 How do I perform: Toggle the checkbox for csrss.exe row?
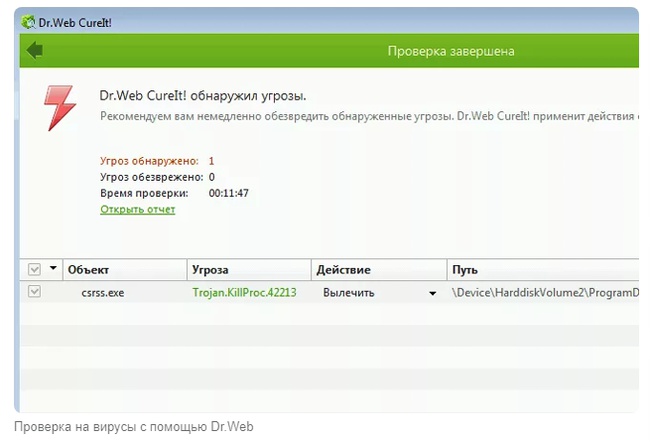point(34,291)
